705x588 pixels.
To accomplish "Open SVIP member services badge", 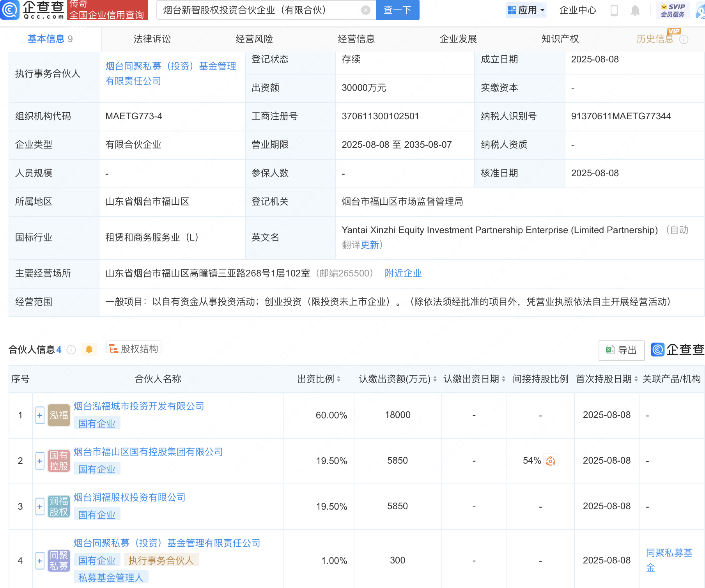I will [x=673, y=10].
